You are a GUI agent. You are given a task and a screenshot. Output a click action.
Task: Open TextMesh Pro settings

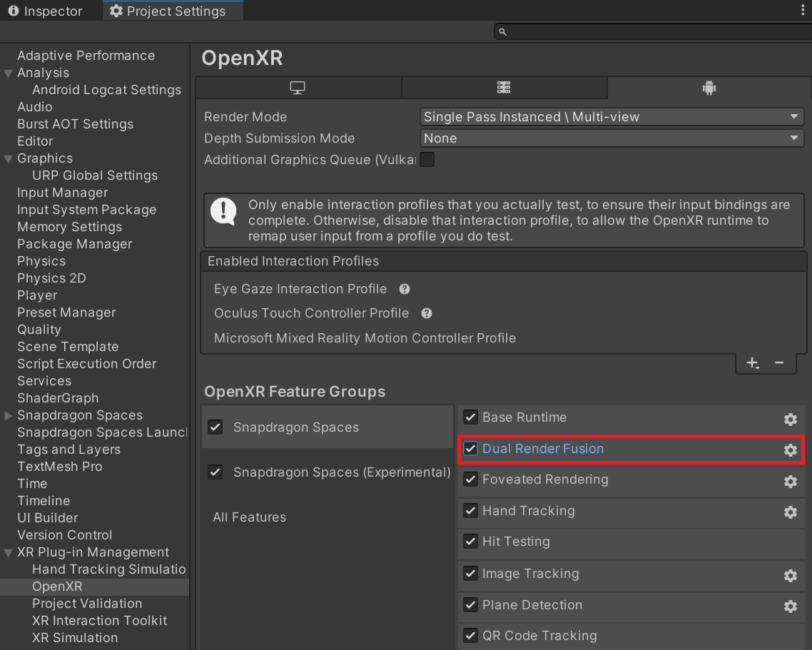(x=59, y=466)
